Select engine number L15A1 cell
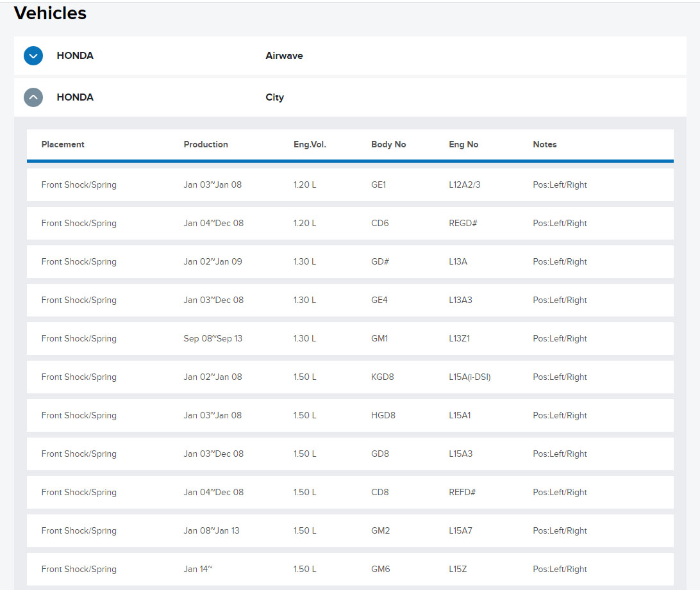The height and width of the screenshot is (590, 700). (x=460, y=415)
